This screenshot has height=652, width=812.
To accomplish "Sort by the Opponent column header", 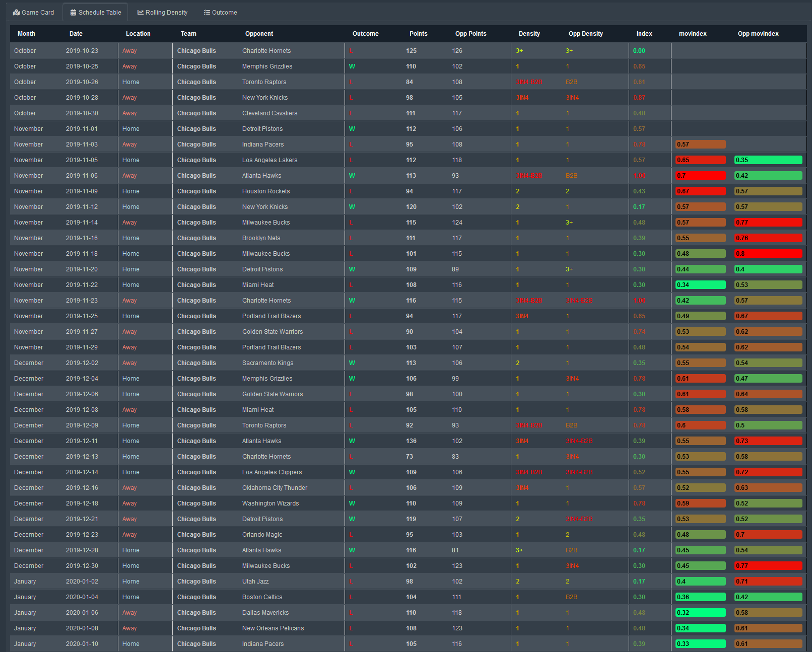I will pyautogui.click(x=259, y=34).
